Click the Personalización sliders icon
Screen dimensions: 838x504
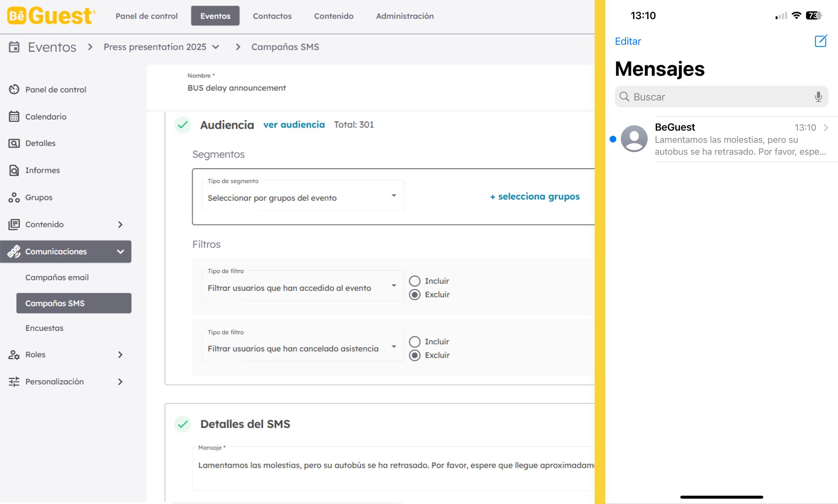(14, 382)
